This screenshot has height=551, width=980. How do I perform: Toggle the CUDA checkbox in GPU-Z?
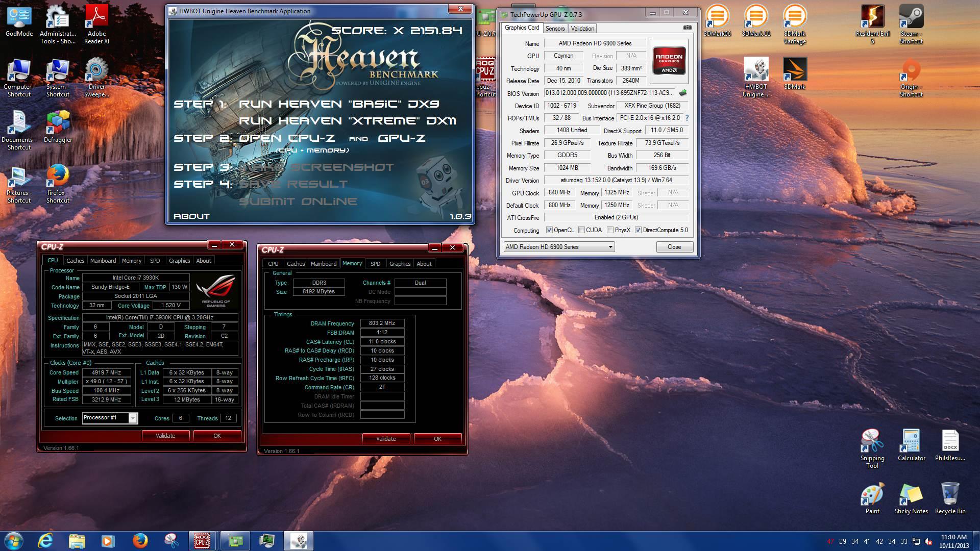click(581, 230)
